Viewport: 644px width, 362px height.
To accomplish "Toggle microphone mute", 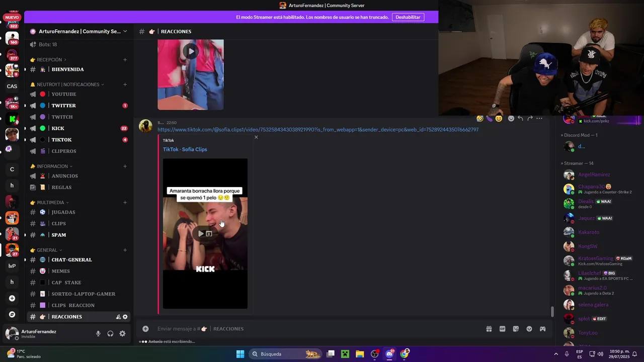I will pyautogui.click(x=98, y=333).
